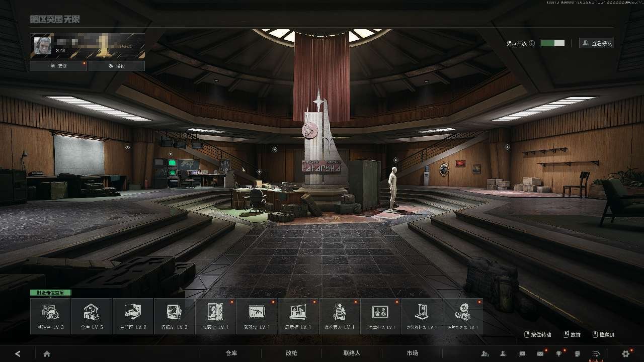Screen dimensions: 644x362
Task: Open the skull collectibles tile
Action: (463, 316)
